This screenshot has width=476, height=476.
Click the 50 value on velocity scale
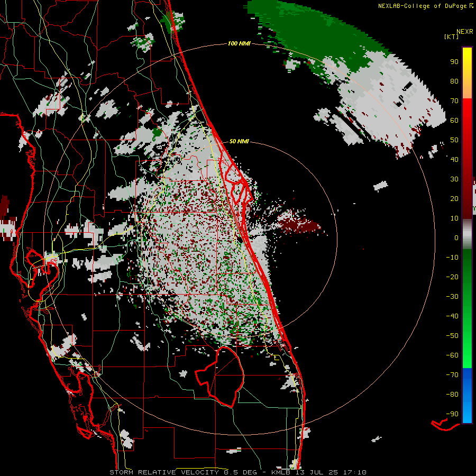(x=454, y=140)
